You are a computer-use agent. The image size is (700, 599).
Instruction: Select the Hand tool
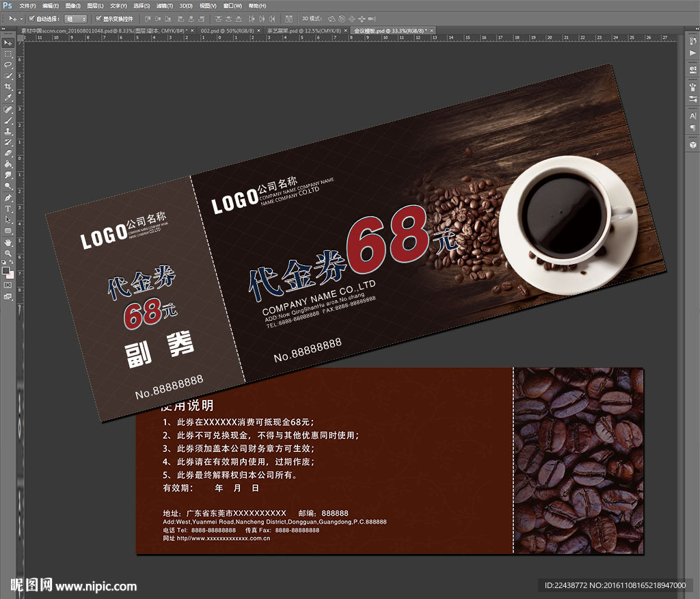(x=8, y=242)
